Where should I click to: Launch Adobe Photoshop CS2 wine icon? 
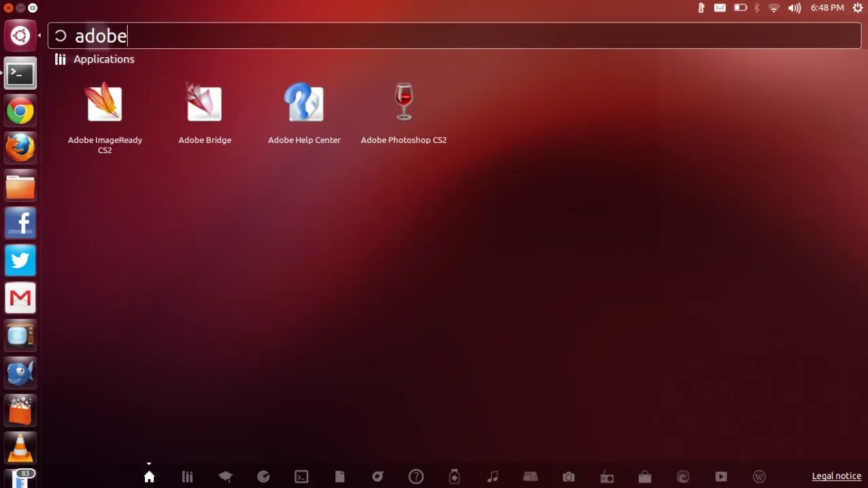(403, 113)
